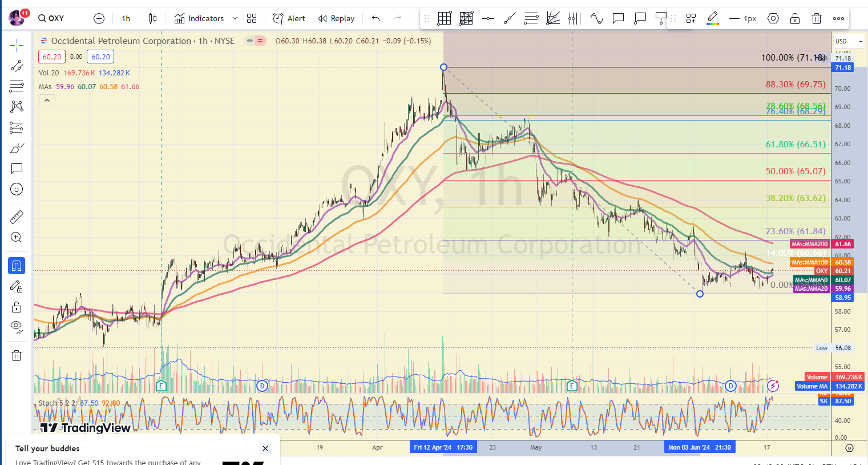Open drawing settings hexagon icon

click(773, 18)
